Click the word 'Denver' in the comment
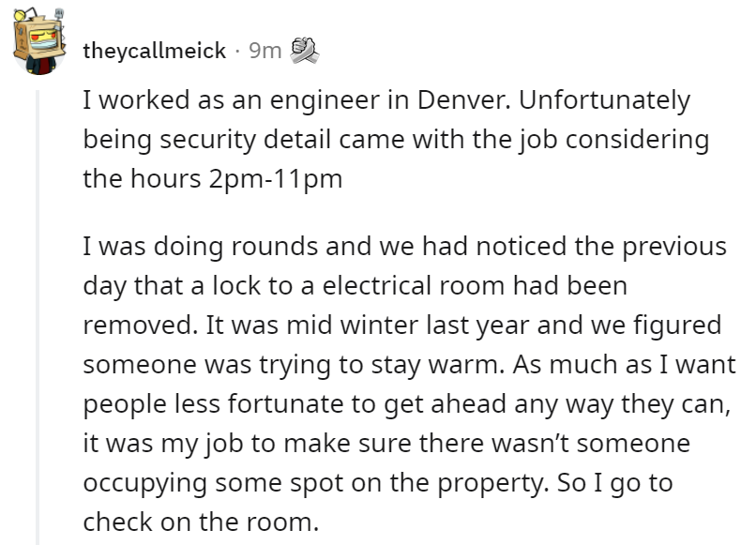756x545 pixels. coord(462,99)
